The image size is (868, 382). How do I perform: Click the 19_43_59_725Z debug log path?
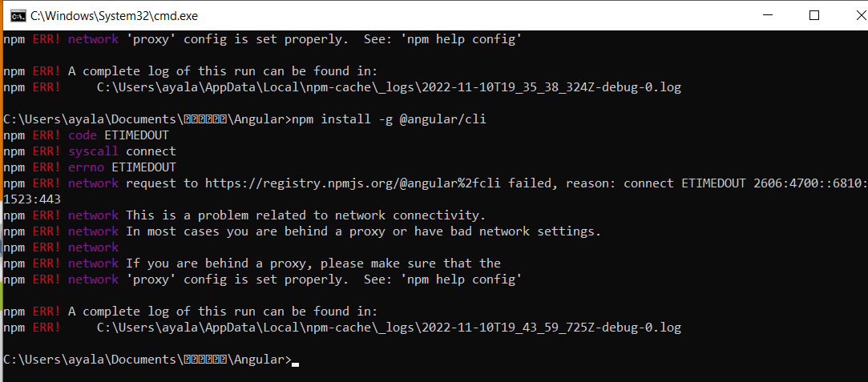(x=389, y=328)
